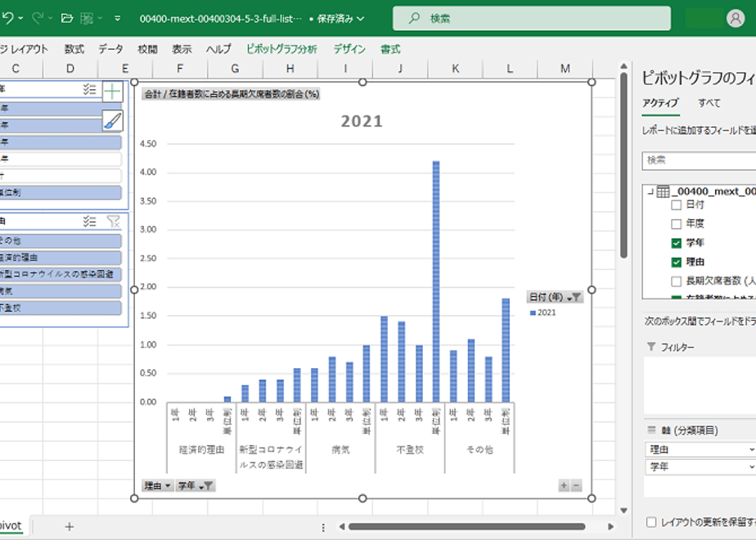Open the user account avatar icon
This screenshot has height=540, width=756.
tap(736, 18)
